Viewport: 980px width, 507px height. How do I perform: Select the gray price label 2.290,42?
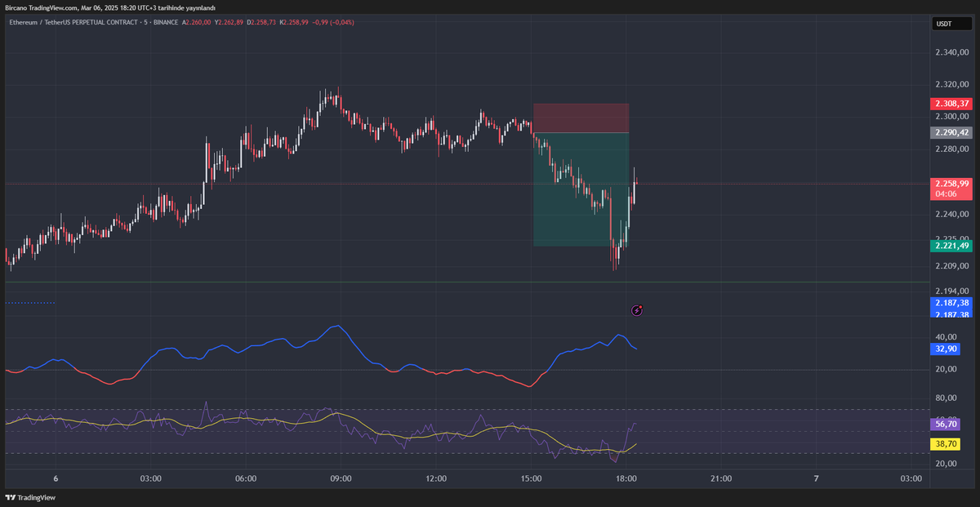(x=950, y=131)
